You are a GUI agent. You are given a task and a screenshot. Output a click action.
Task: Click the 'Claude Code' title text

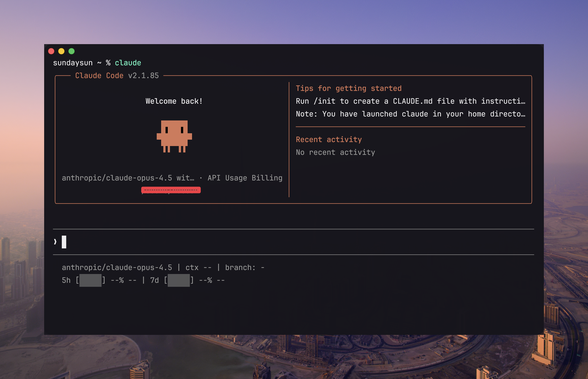point(99,75)
